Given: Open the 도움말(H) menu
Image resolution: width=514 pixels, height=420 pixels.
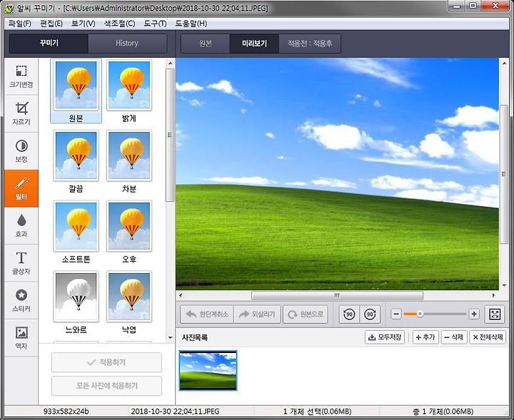Looking at the screenshot, I should [x=191, y=24].
